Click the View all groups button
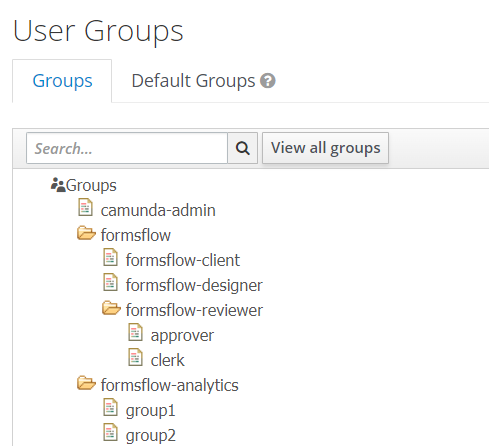Image resolution: width=489 pixels, height=446 pixels. (325, 148)
